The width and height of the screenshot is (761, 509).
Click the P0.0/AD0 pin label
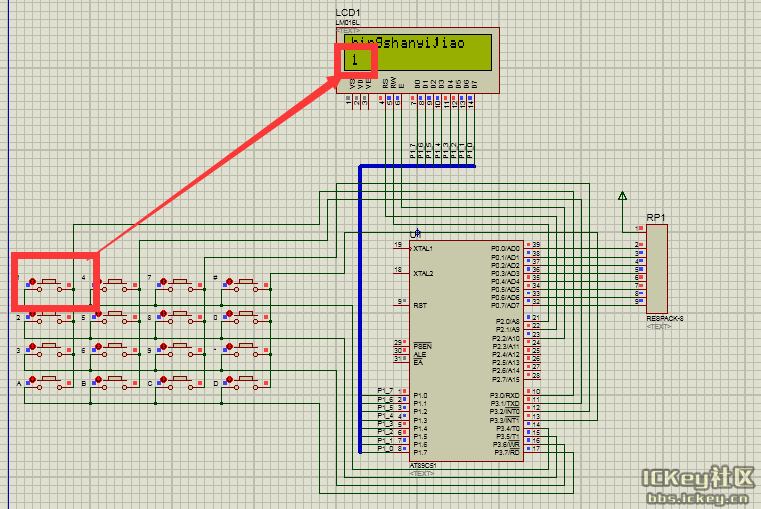pos(505,248)
